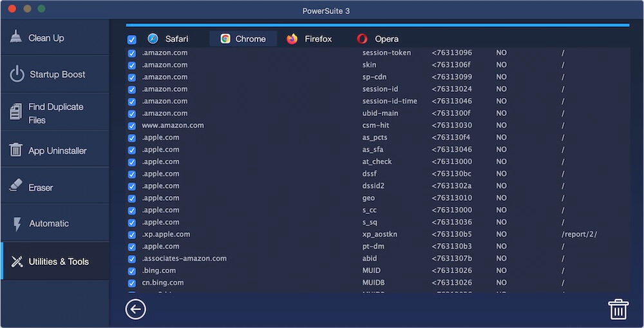
Task: Click the Opera browser icon
Action: [x=362, y=39]
